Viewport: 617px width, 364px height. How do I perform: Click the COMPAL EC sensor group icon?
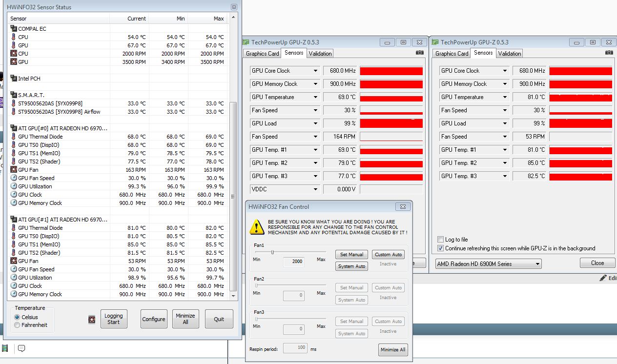(x=14, y=29)
